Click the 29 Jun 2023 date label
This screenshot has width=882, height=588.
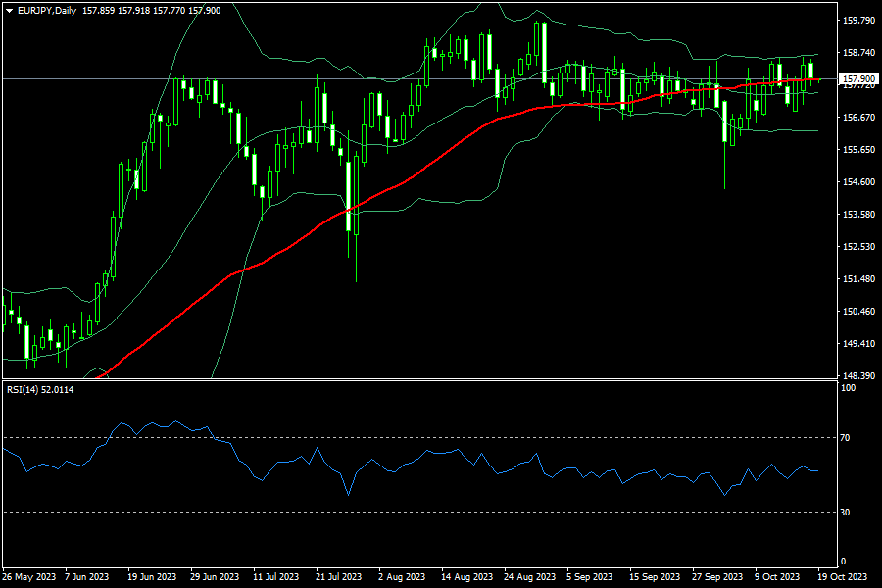pos(215,577)
